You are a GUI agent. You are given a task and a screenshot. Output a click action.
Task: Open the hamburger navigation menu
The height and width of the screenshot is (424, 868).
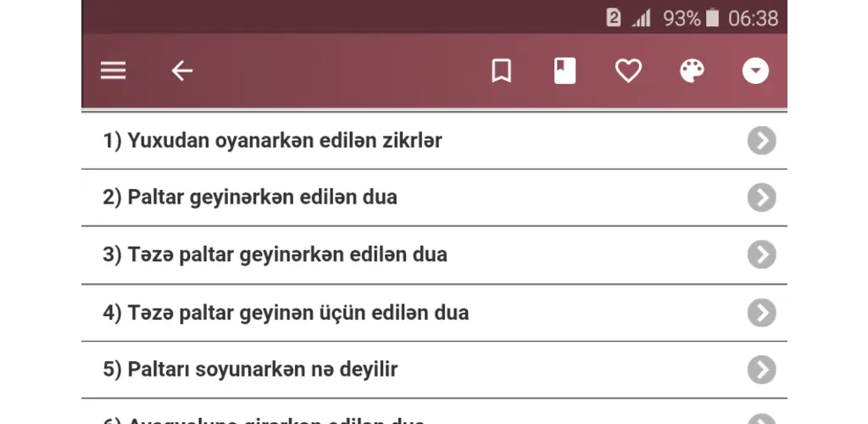pos(113,71)
